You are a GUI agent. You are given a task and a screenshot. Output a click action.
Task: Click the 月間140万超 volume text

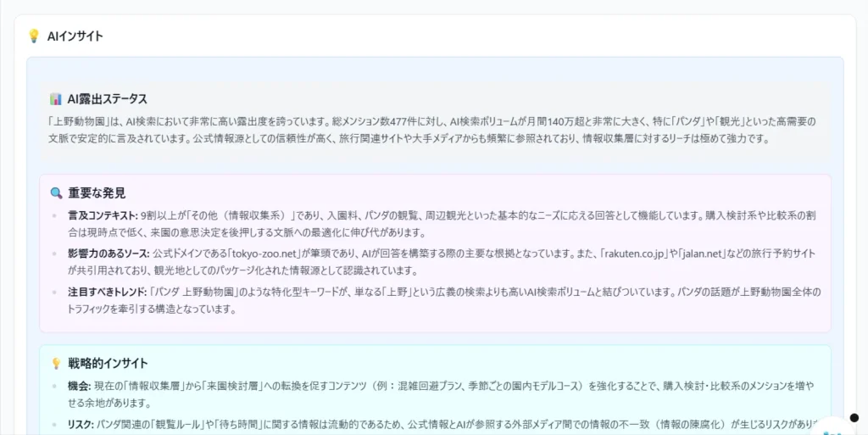coord(555,122)
